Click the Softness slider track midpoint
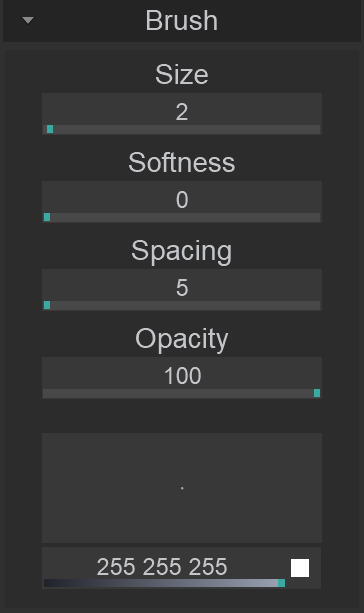 pyautogui.click(x=182, y=217)
